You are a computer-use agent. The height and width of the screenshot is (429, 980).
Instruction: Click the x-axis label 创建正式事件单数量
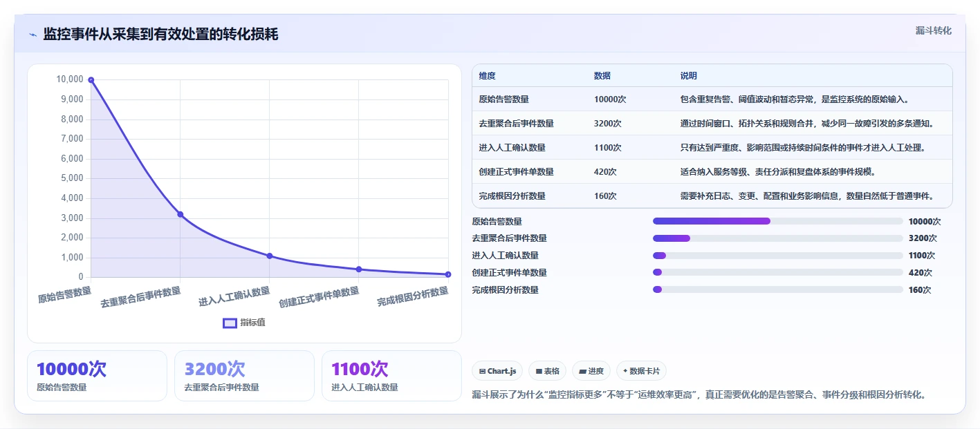(x=319, y=297)
